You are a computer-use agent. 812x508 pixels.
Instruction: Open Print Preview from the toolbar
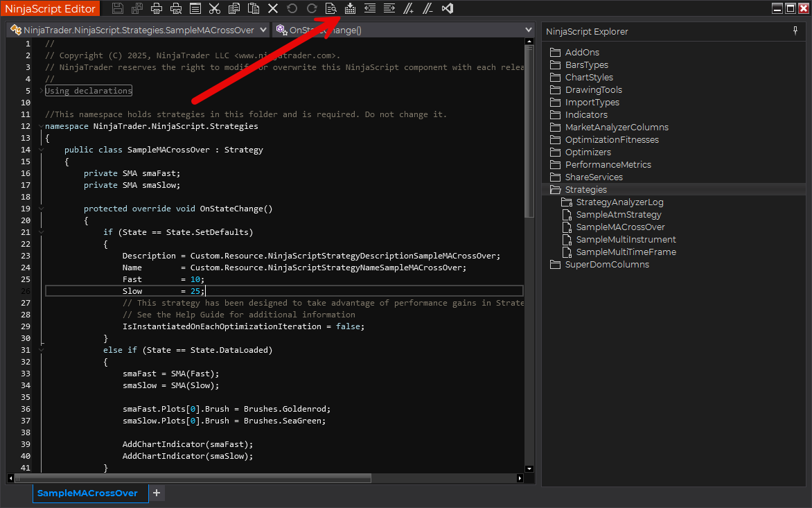tap(176, 9)
